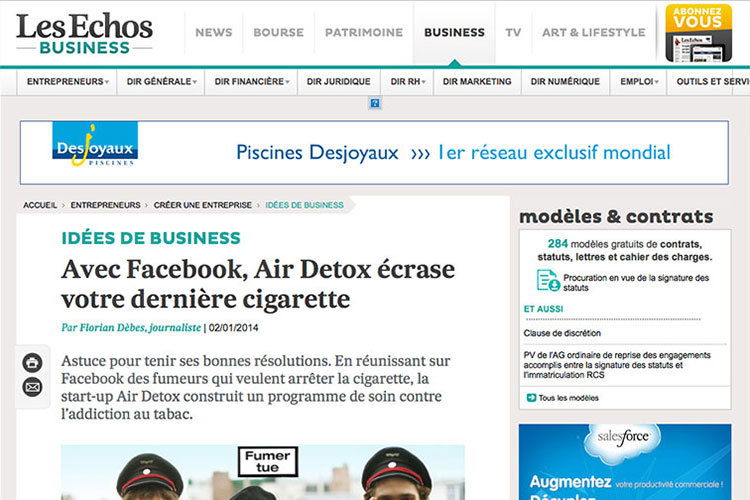
Task: Go to the Patrimoine section
Action: click(362, 32)
